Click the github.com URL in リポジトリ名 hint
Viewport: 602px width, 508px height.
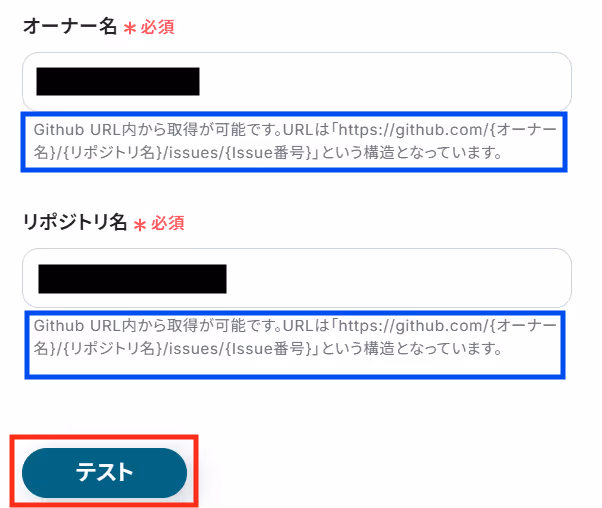point(413,326)
